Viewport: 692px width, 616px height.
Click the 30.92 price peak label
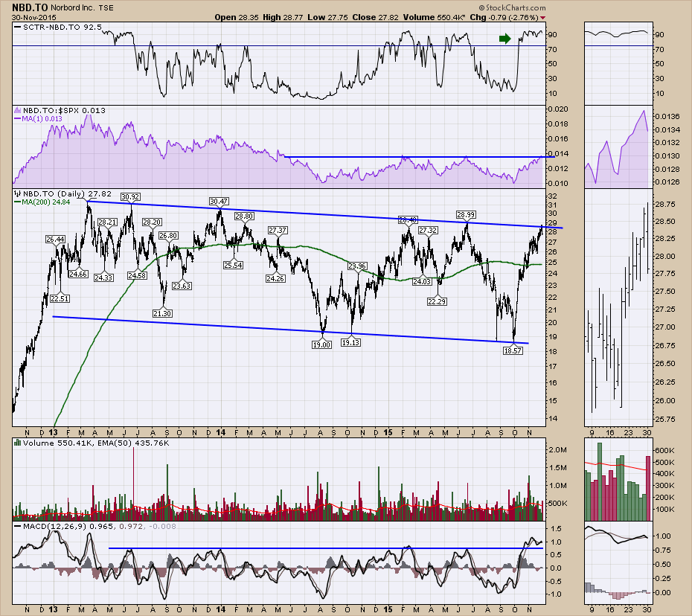(130, 197)
